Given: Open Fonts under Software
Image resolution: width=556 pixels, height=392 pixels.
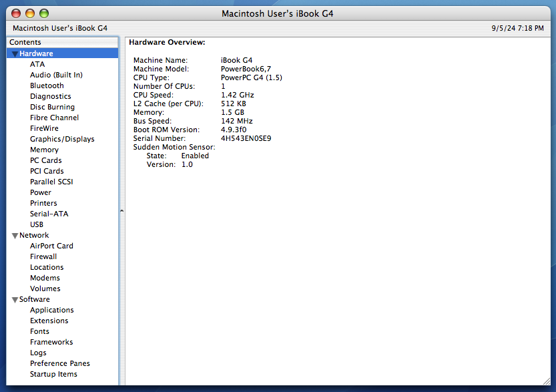Looking at the screenshot, I should [x=39, y=331].
